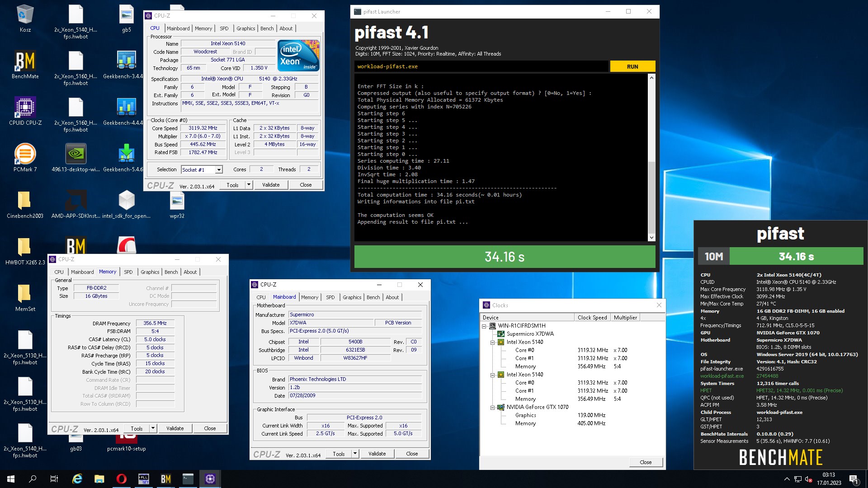Click the taskbar clock showing 03:13

point(829,479)
